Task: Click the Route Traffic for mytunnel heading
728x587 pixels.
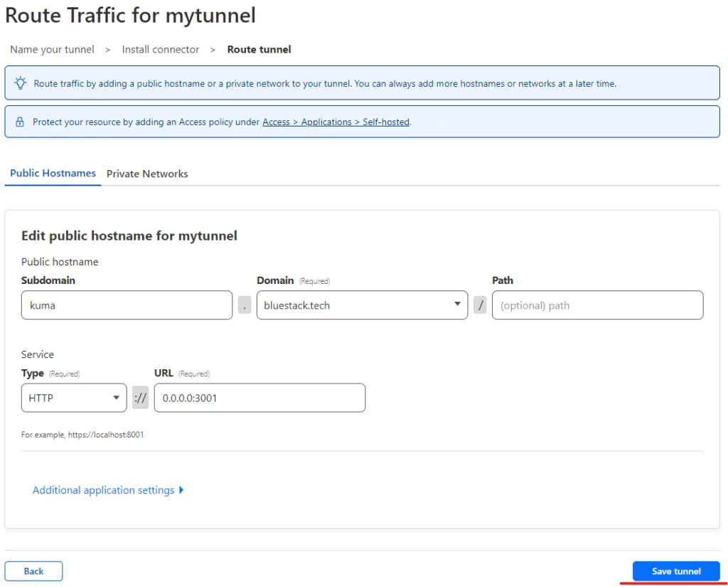Action: pos(131,16)
